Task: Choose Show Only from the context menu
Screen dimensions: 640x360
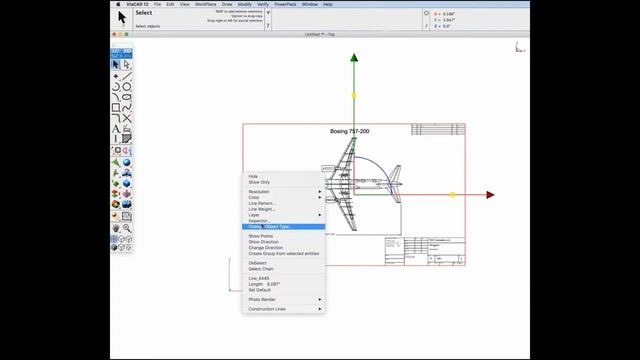Action: tap(284, 182)
